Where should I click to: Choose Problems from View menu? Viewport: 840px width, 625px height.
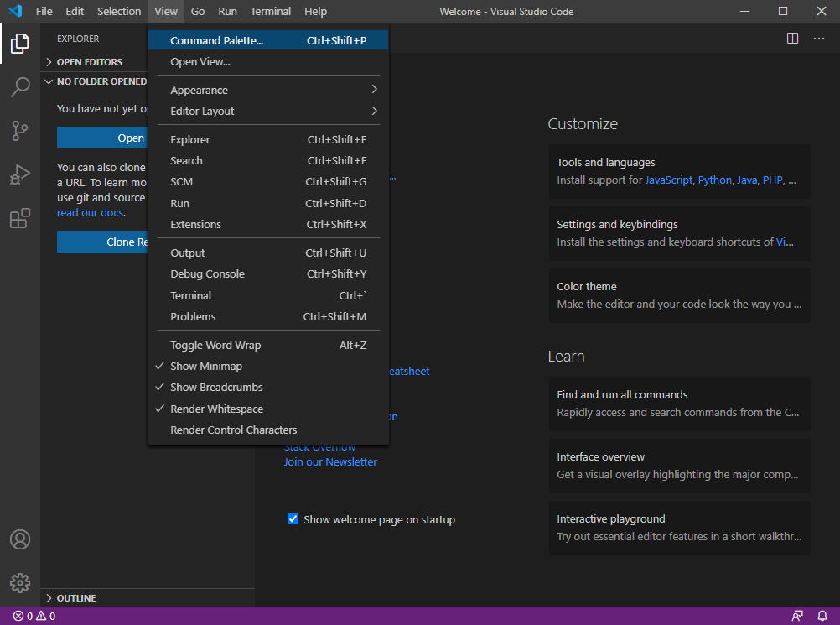pos(268,316)
